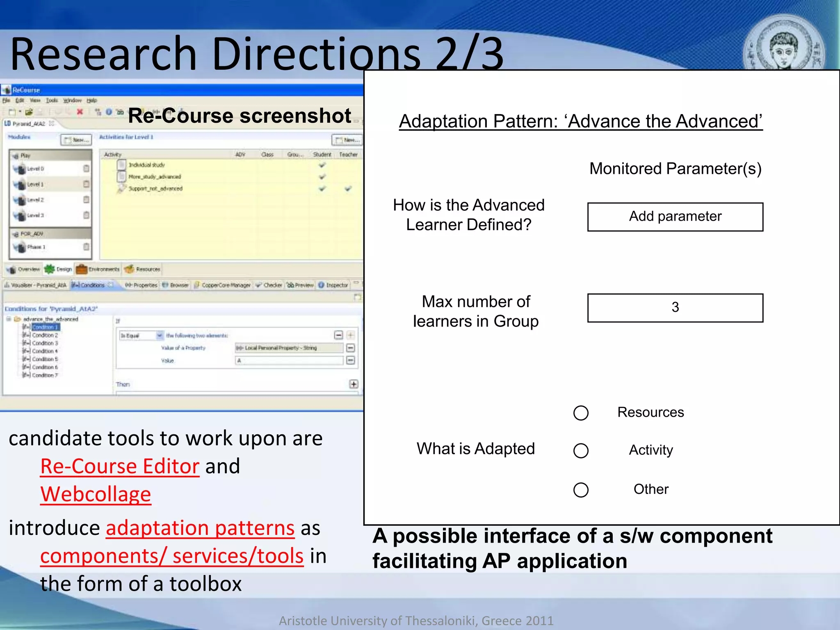Open the Tools menu in ReCourse
The height and width of the screenshot is (630, 840).
point(52,100)
